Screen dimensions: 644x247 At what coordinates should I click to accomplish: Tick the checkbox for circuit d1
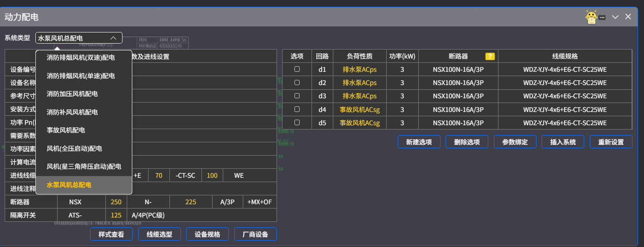coord(297,69)
